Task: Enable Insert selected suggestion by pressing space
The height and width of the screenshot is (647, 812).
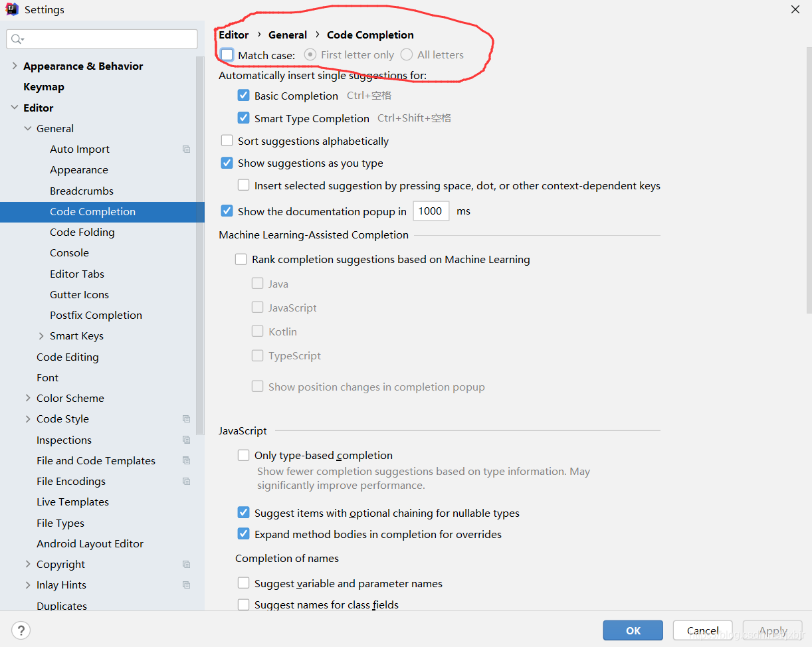Action: (x=243, y=185)
